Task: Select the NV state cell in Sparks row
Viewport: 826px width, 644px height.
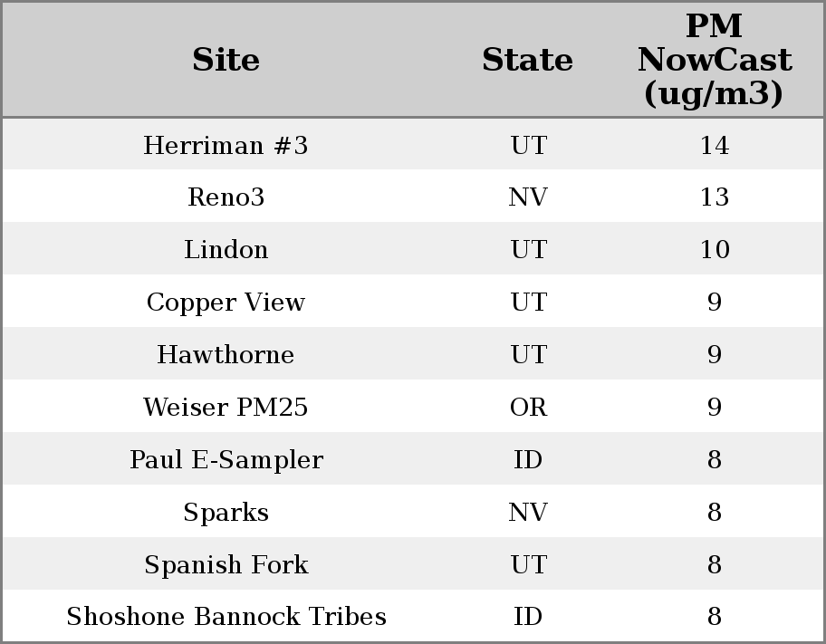Action: (528, 513)
